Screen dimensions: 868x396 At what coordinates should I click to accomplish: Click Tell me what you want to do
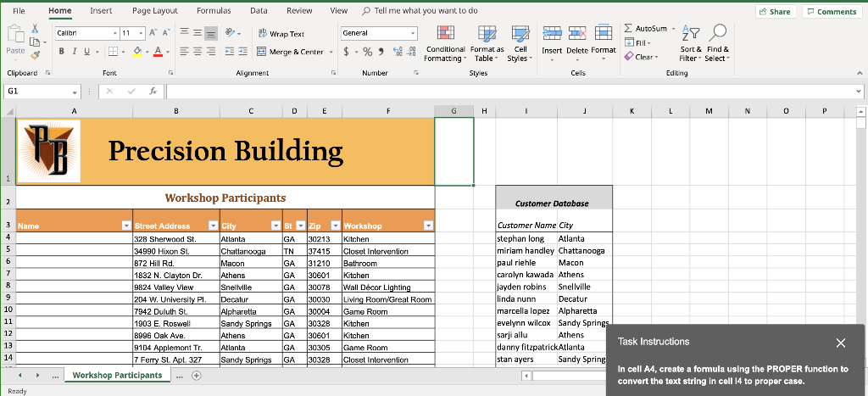click(x=420, y=10)
